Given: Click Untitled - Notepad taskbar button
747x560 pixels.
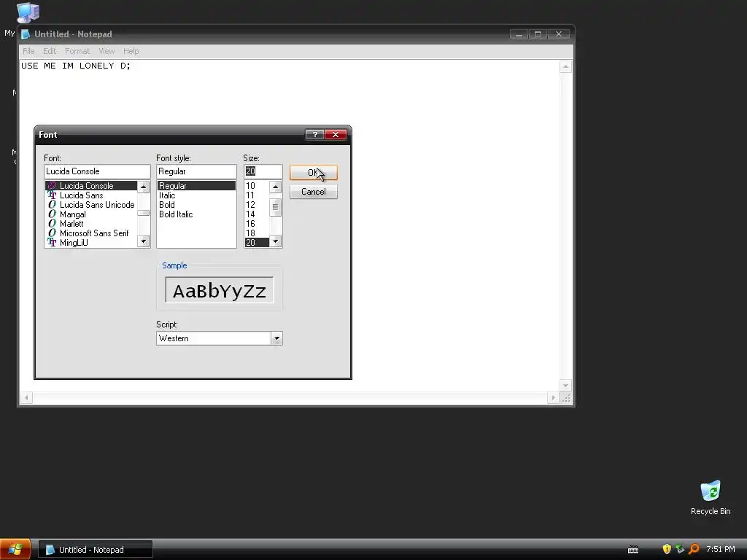Looking at the screenshot, I should point(96,550).
